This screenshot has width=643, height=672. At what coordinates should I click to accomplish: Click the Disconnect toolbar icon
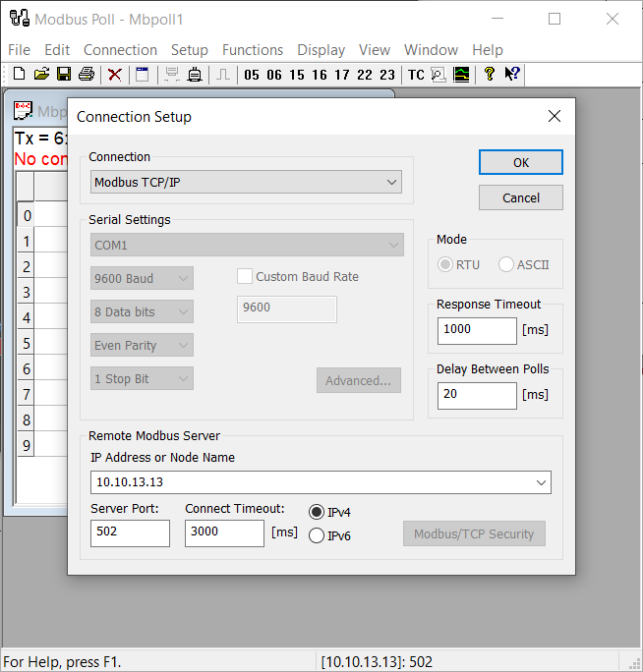pyautogui.click(x=195, y=75)
